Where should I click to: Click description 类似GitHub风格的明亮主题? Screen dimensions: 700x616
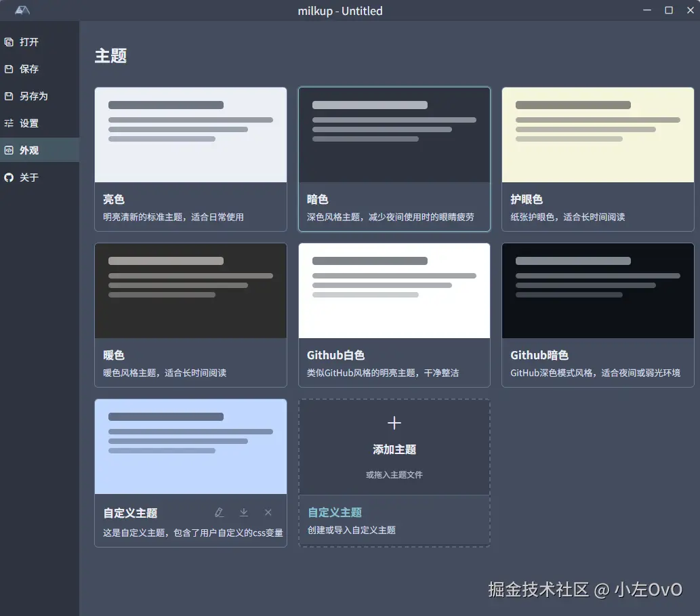[383, 373]
